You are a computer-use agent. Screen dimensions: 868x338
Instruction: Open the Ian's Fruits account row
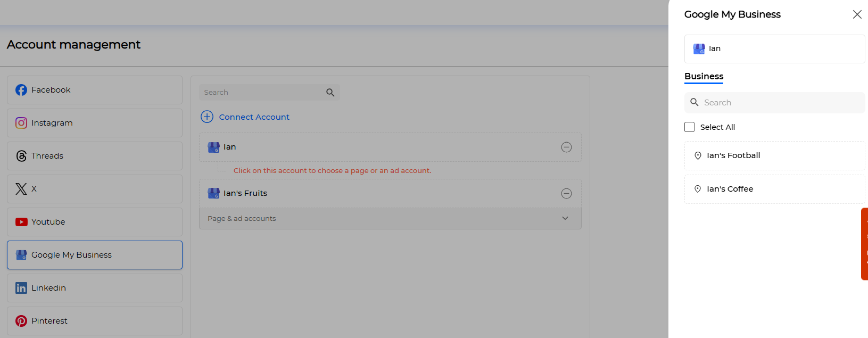click(x=390, y=193)
